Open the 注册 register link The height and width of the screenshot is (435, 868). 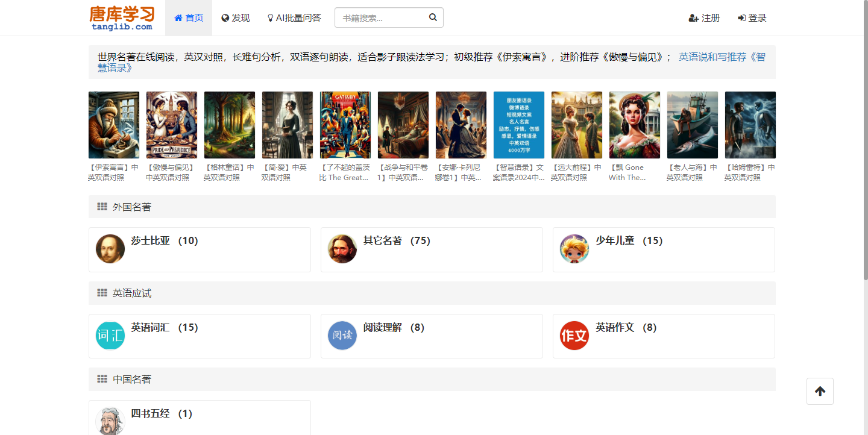coord(704,18)
